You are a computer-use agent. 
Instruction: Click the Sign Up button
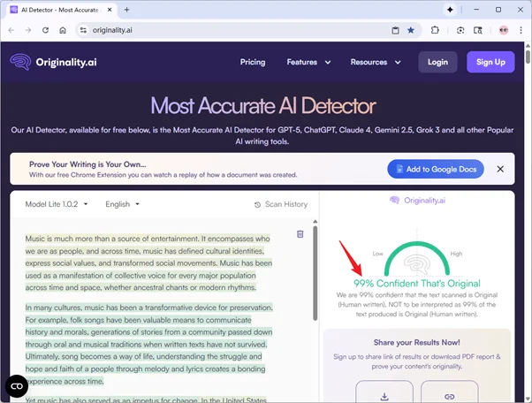[490, 62]
